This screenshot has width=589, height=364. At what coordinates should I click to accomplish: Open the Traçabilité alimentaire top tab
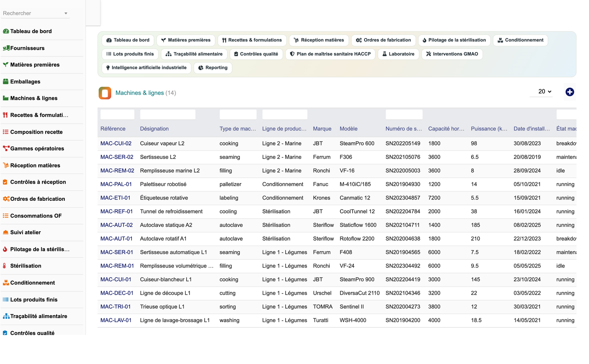[x=194, y=54]
